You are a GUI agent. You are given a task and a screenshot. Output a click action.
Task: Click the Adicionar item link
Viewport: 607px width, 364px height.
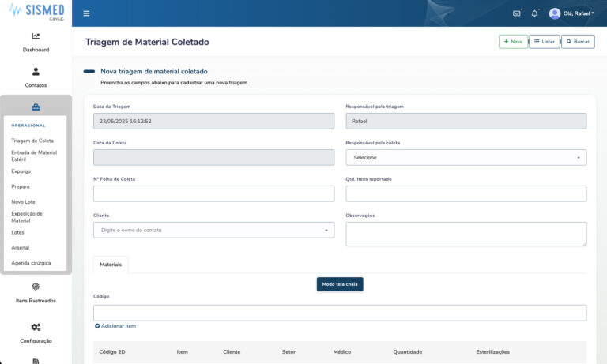[115, 326]
